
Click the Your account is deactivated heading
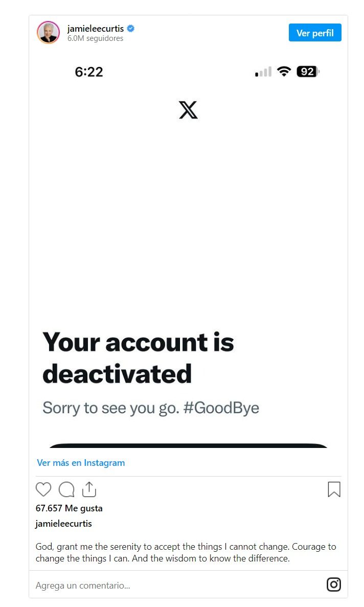pos(138,358)
